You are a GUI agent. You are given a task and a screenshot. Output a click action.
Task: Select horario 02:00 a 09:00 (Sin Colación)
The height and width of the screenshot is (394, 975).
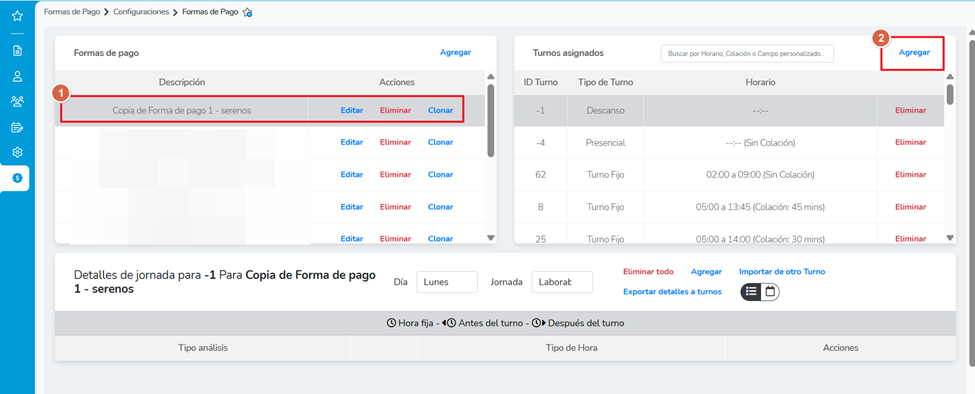coord(760,175)
